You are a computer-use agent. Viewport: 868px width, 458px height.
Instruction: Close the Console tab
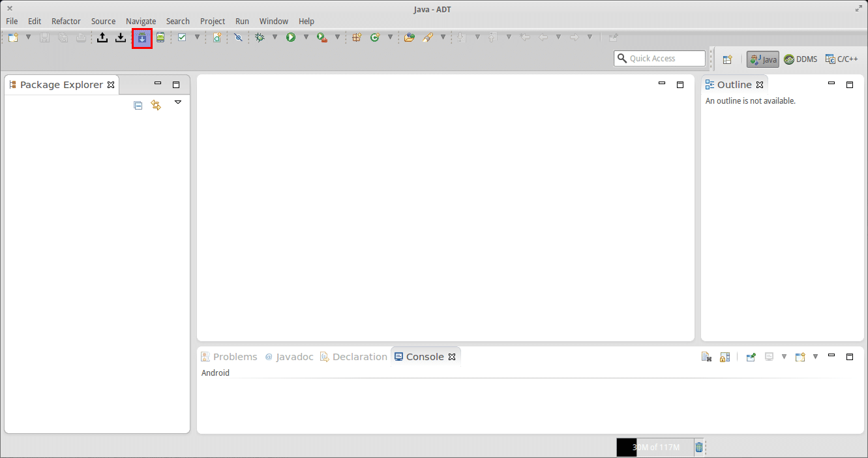point(452,357)
